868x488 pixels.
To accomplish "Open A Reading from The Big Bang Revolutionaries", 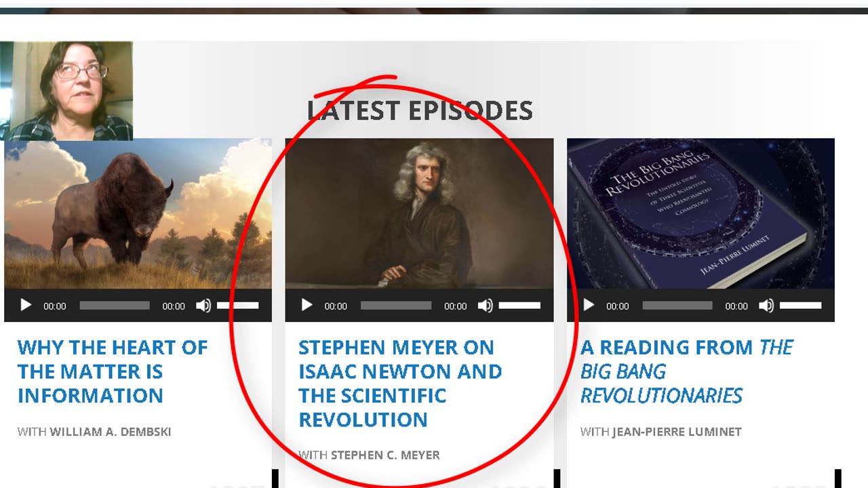I will pyautogui.click(x=686, y=371).
